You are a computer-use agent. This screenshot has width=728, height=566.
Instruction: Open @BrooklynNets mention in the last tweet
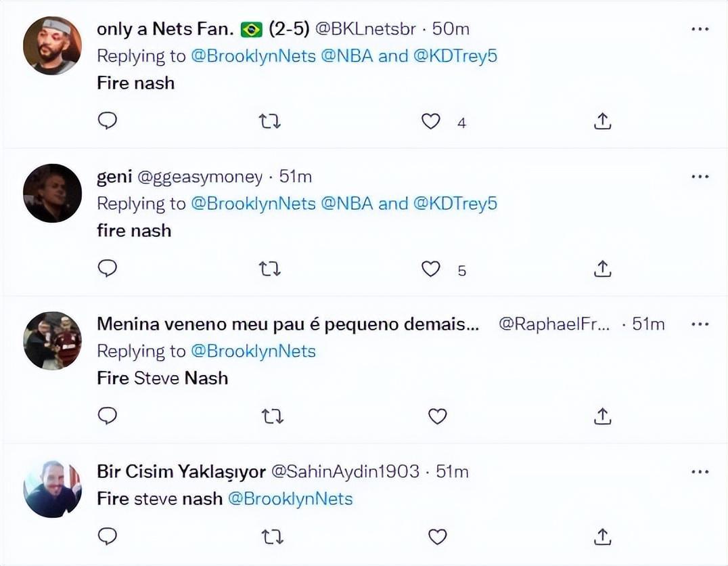[x=290, y=499]
